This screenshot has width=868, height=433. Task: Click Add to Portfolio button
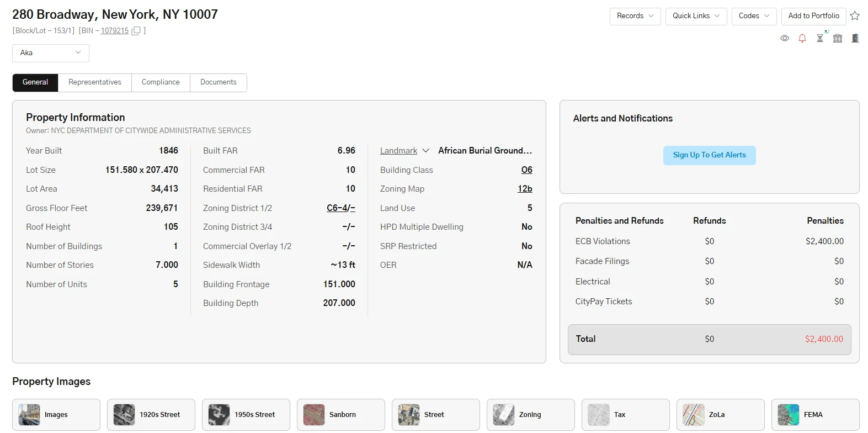(814, 16)
